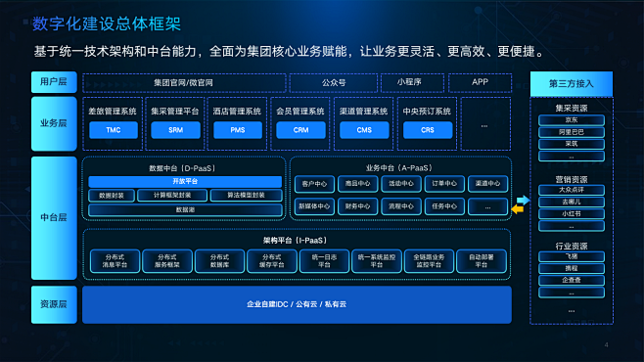The width and height of the screenshot is (644, 362).
Task: Select the 数据封装 box
Action: (112, 196)
